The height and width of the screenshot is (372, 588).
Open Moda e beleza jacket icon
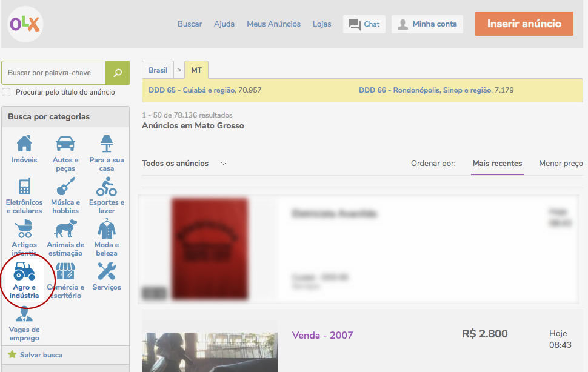(107, 229)
